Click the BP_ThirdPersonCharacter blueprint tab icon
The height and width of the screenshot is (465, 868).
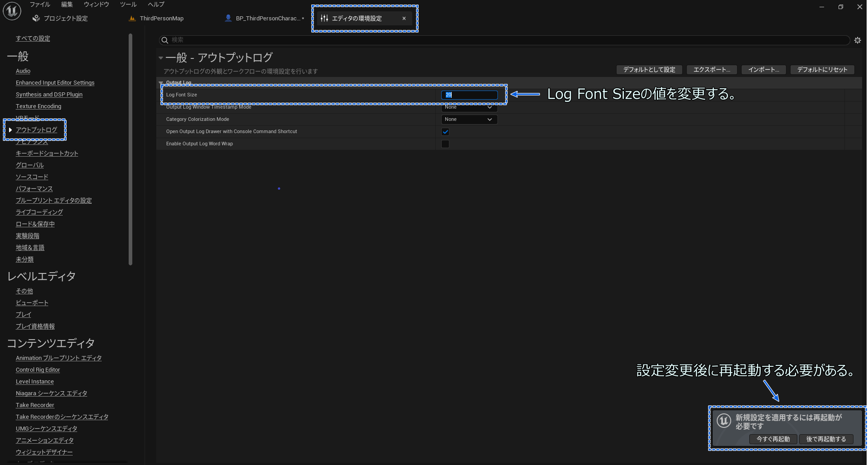click(228, 19)
